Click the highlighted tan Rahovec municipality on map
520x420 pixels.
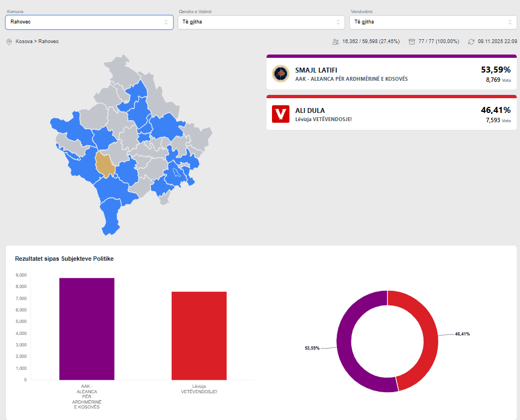pos(105,164)
